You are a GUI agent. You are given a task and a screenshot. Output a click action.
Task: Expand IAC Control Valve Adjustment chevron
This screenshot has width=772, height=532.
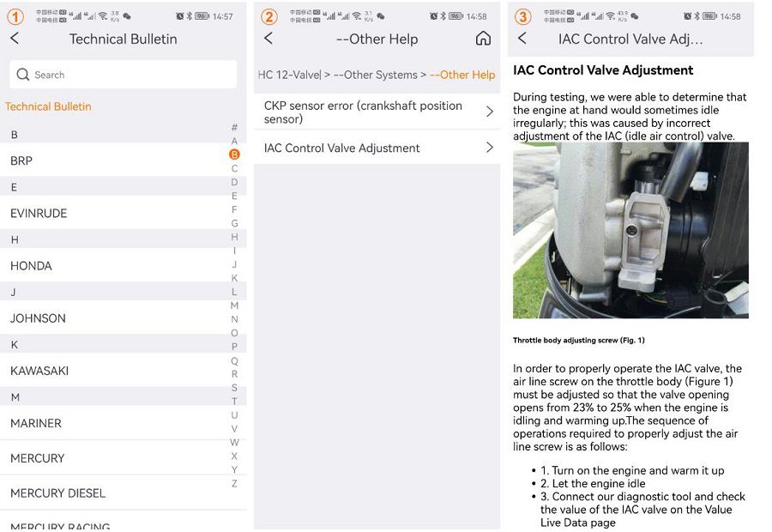(x=490, y=148)
